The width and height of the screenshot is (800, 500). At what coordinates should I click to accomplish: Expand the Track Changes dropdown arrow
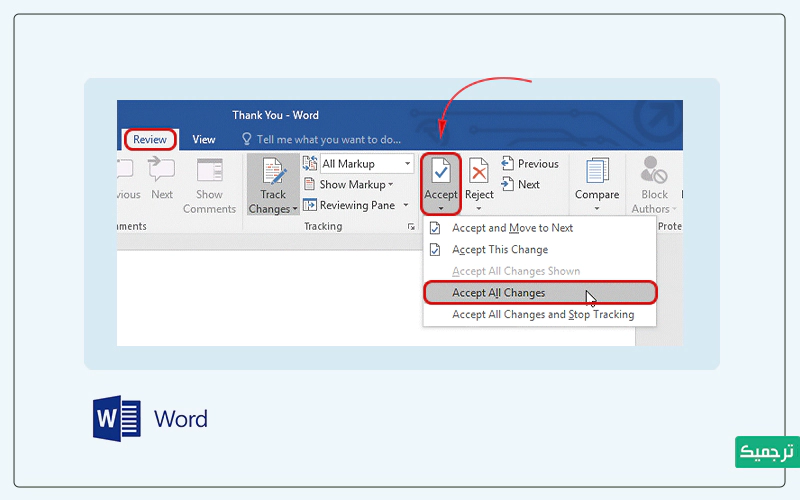point(295,209)
